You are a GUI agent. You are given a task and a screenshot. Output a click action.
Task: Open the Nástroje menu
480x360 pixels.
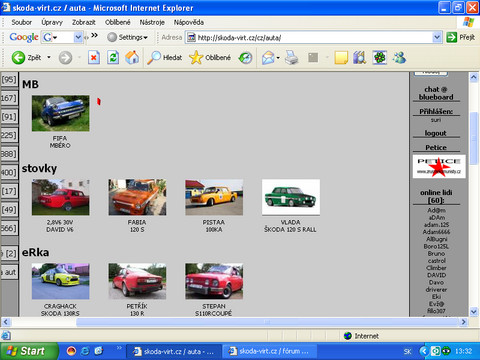(152, 22)
